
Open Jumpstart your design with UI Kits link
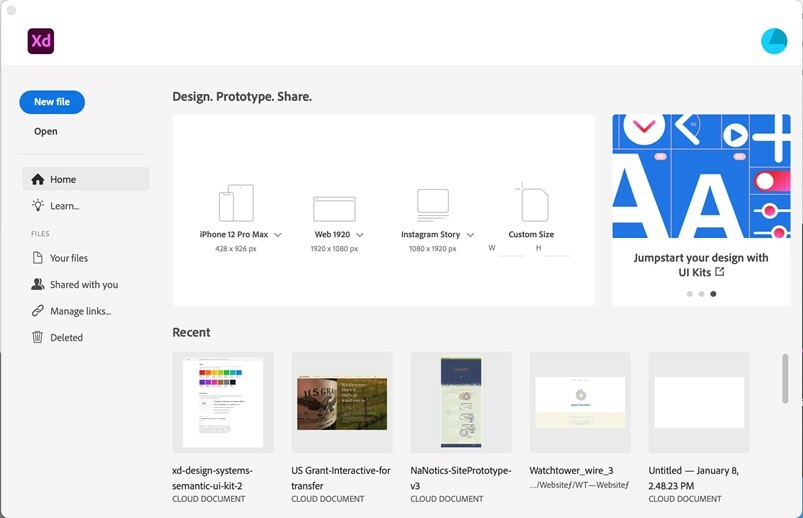tap(701, 265)
